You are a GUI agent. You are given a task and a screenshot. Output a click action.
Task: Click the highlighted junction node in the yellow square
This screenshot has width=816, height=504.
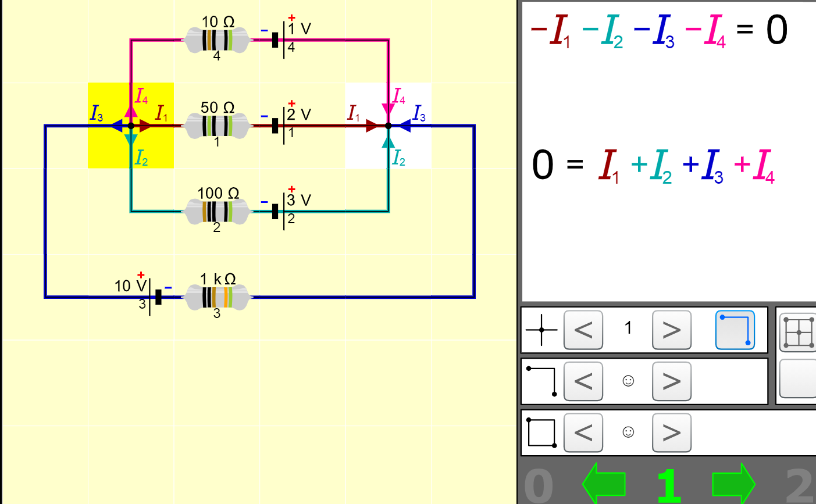tap(131, 126)
